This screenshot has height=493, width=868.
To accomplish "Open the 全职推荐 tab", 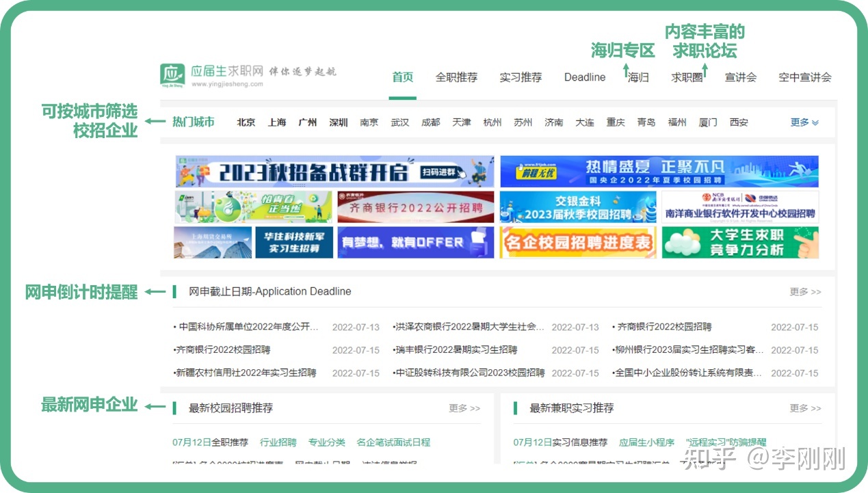I will (456, 77).
